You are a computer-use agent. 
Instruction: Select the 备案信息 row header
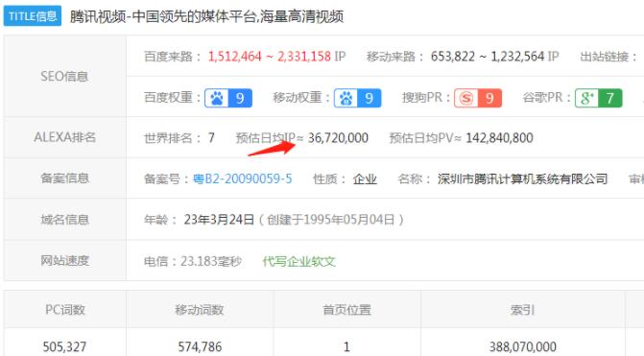(x=65, y=178)
